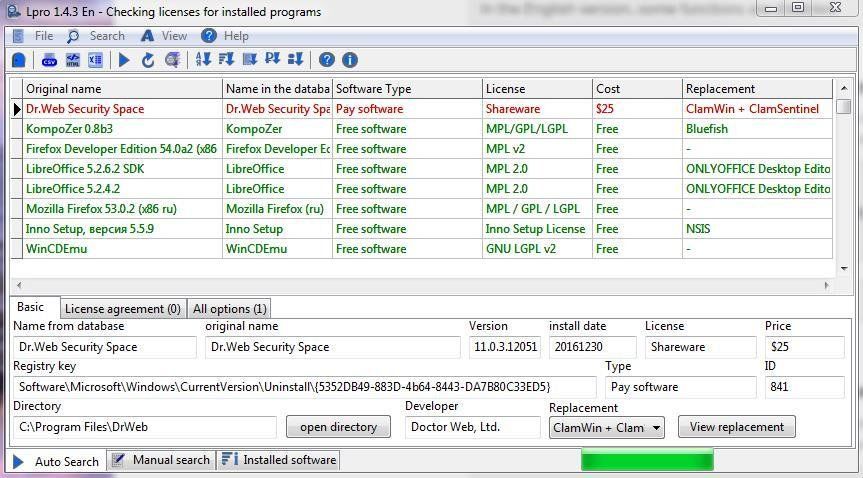Switch to the All options (1) tab

[x=230, y=308]
